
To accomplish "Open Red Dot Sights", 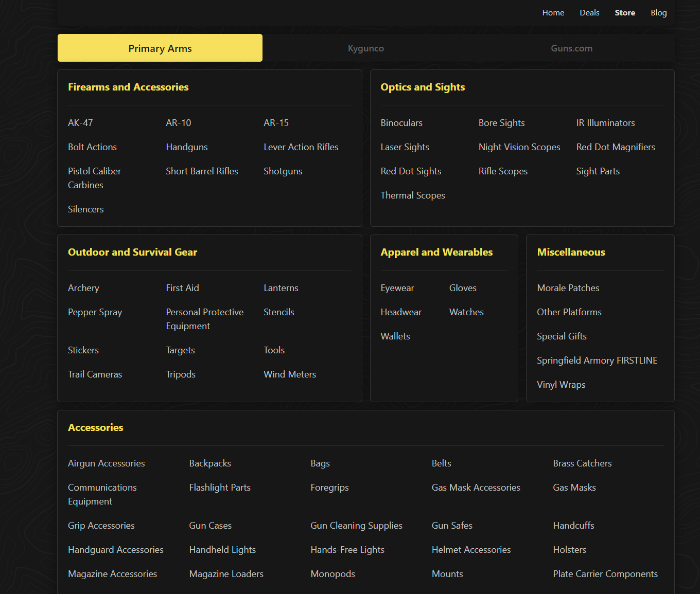I will [x=411, y=171].
